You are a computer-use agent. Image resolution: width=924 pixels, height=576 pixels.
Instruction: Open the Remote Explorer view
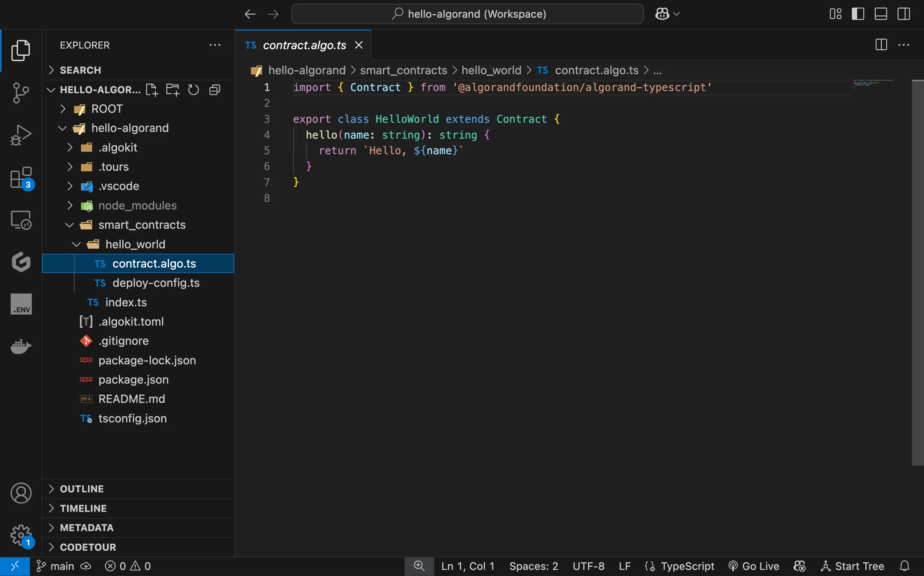(20, 220)
